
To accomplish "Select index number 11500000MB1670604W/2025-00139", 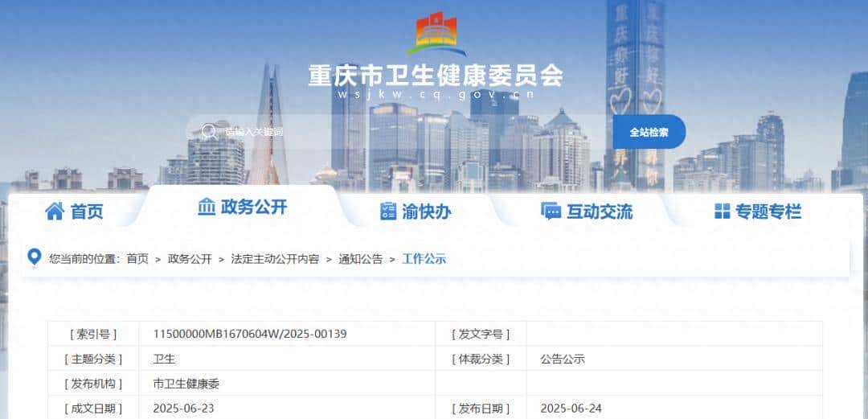I will pos(250,335).
